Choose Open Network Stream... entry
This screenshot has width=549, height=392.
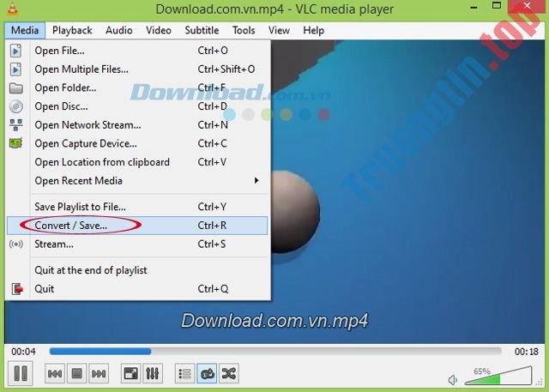tap(137, 125)
